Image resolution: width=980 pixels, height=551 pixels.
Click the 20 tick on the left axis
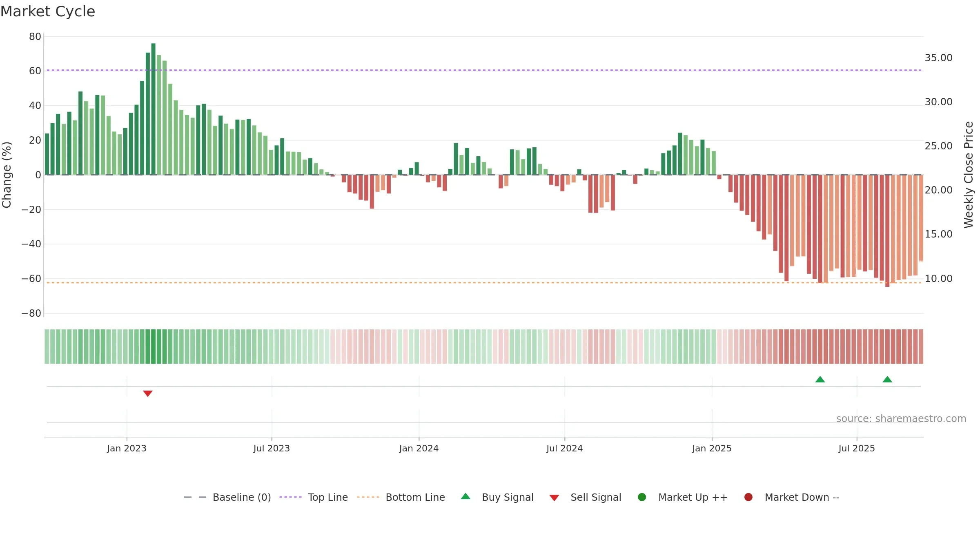(35, 140)
